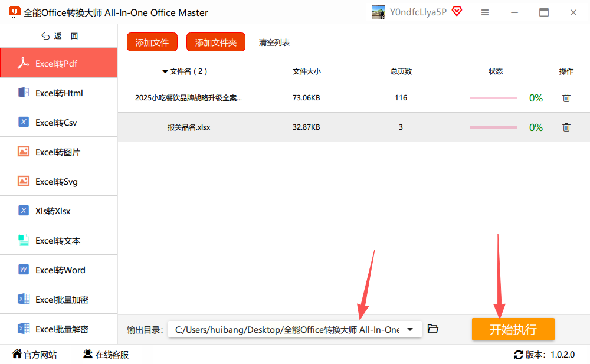The width and height of the screenshot is (590, 364).
Task: Click the picture icon beside Excel转图片
Action: (24, 151)
